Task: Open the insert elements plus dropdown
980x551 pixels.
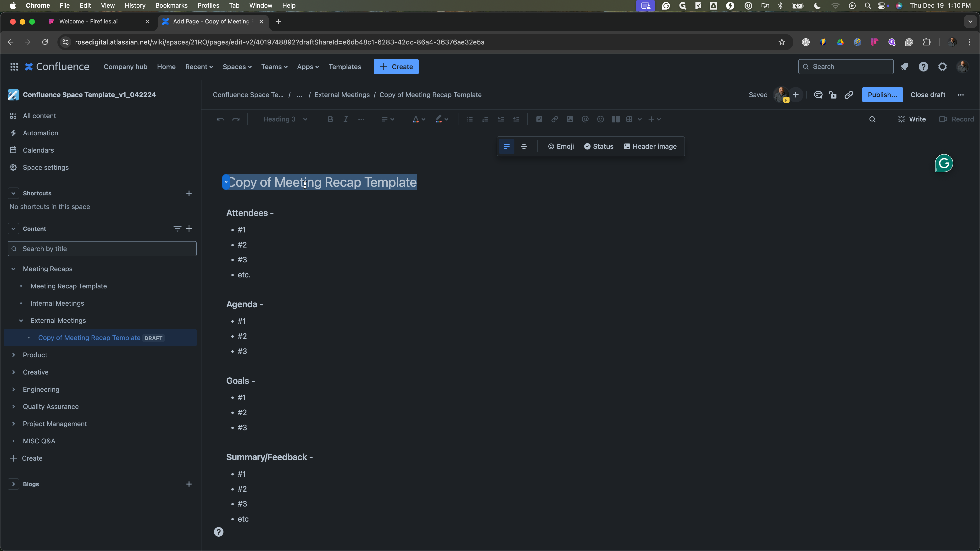Action: pyautogui.click(x=654, y=119)
